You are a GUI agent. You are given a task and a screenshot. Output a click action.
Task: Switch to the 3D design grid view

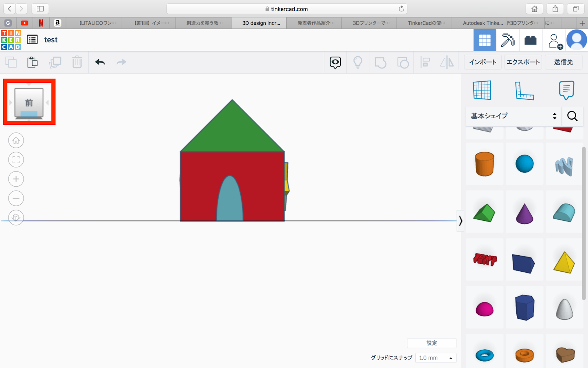click(x=485, y=40)
